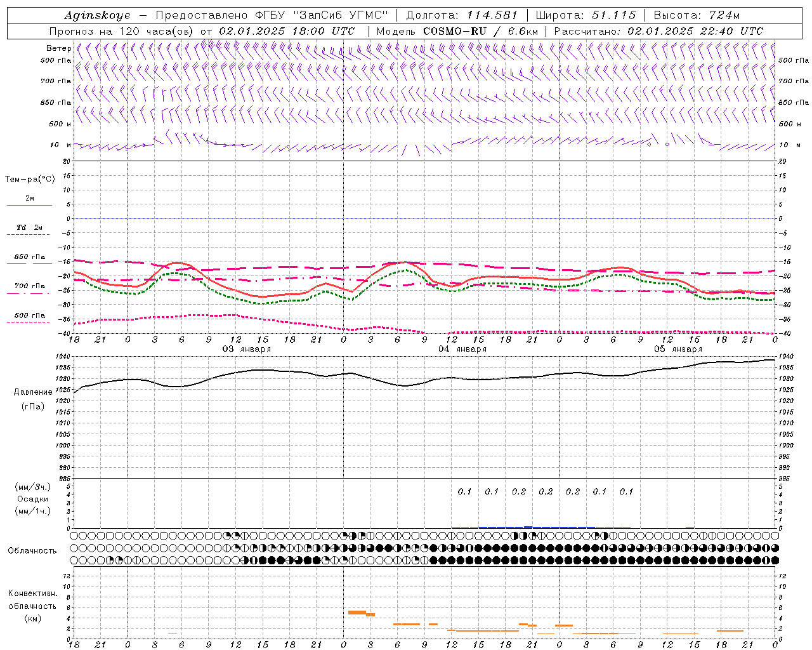812x650 pixels.
Task: Click the Облачность cloudiness row label
Action: click(32, 550)
